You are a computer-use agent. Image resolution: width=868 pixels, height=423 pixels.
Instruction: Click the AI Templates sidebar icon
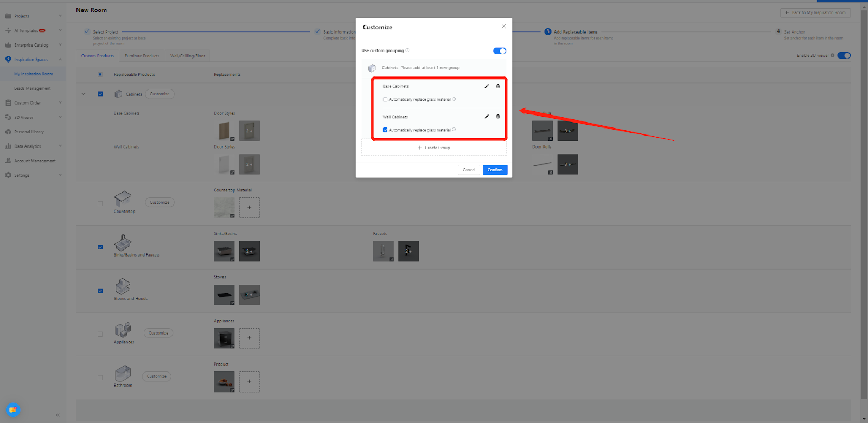8,30
